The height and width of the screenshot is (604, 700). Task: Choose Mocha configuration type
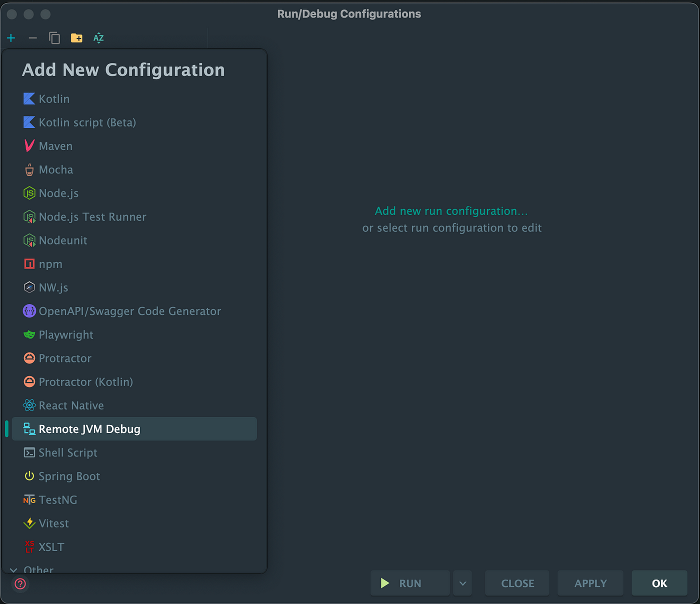(56, 169)
